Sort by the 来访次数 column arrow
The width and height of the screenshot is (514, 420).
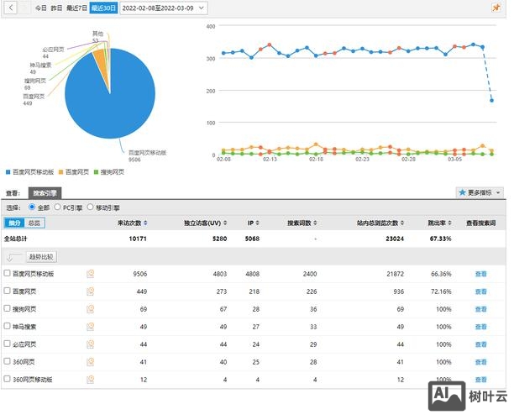click(x=145, y=223)
